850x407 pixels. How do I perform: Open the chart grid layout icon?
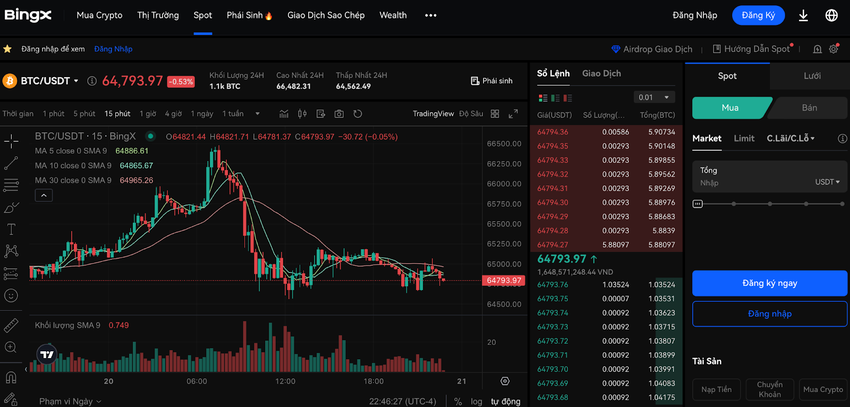tap(494, 114)
